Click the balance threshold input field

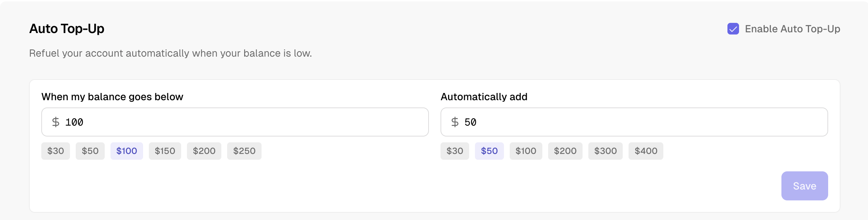click(246, 122)
